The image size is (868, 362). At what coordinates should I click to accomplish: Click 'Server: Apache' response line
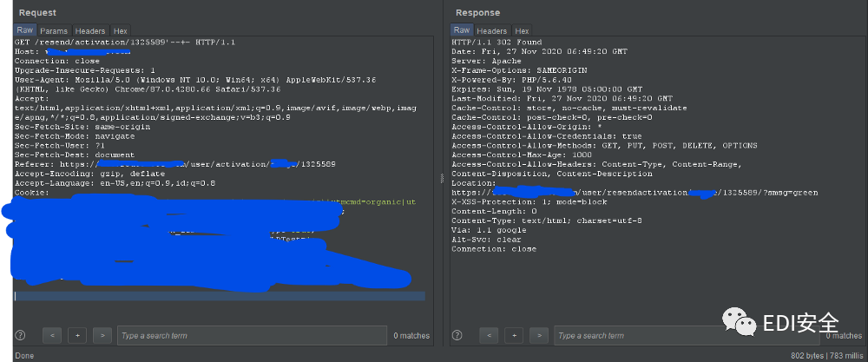[x=487, y=61]
